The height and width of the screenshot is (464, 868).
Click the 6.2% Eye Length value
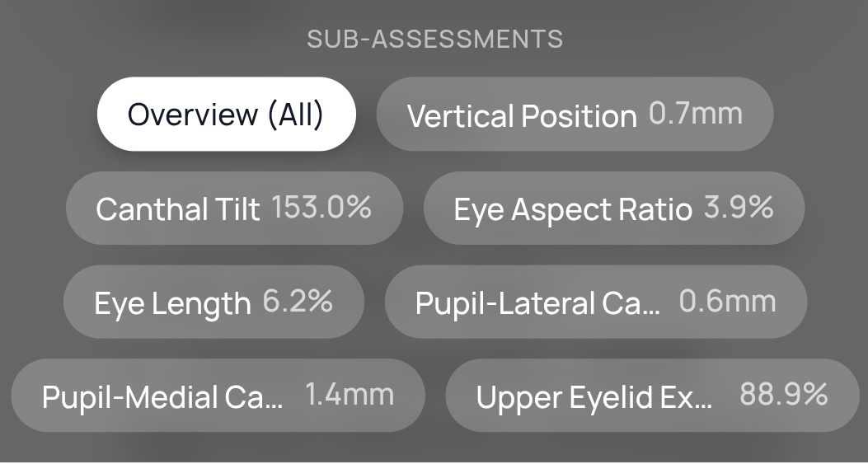298,301
